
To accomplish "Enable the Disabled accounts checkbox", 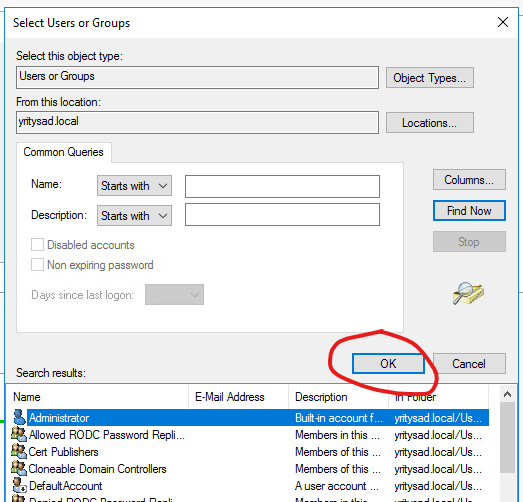I will [x=37, y=244].
